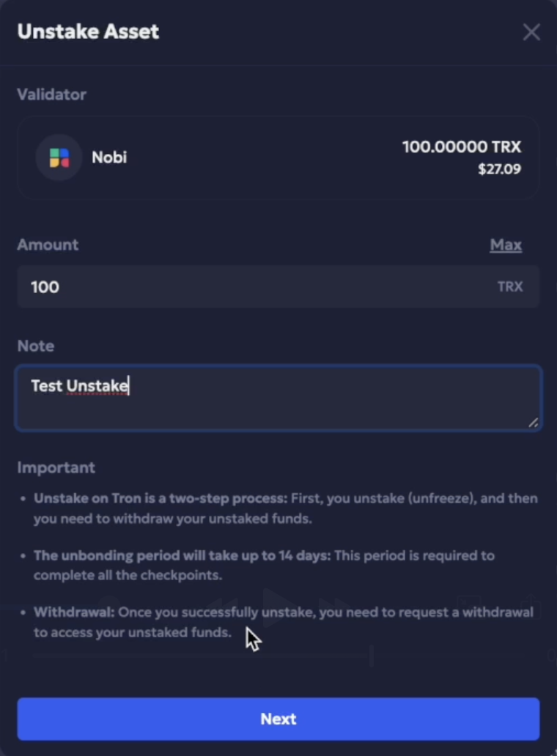Click the Withdrawal bullet text
The height and width of the screenshot is (756, 557).
[284, 622]
